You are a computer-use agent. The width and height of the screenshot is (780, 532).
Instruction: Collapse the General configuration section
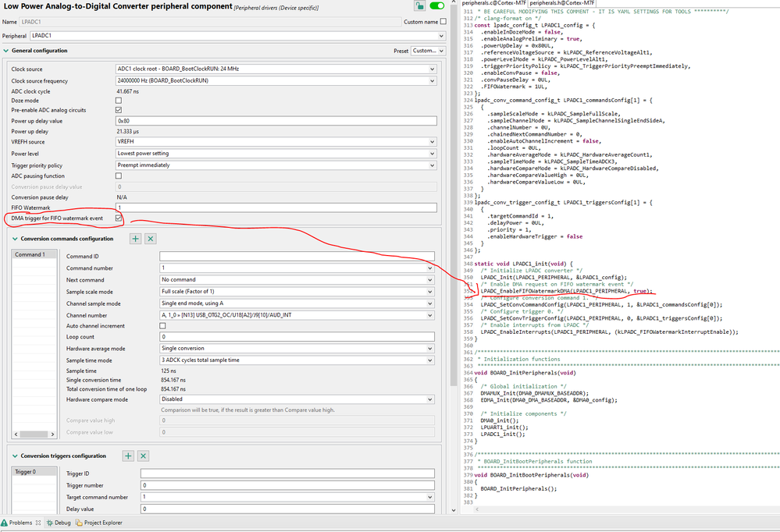[6, 51]
